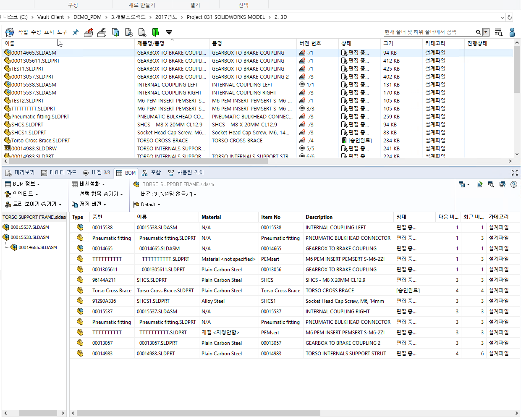Click the refresh globe icon in toolbar
This screenshot has height=420, width=521.
(9, 32)
